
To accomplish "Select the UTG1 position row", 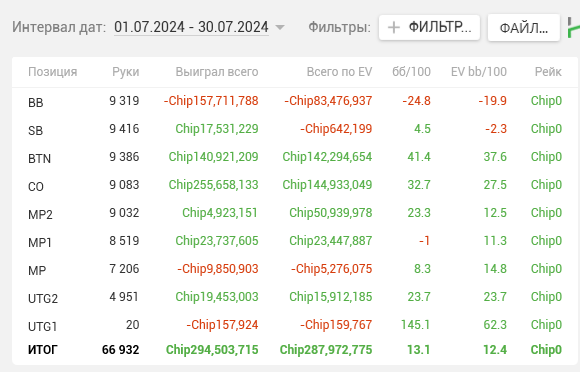I will (295, 325).
